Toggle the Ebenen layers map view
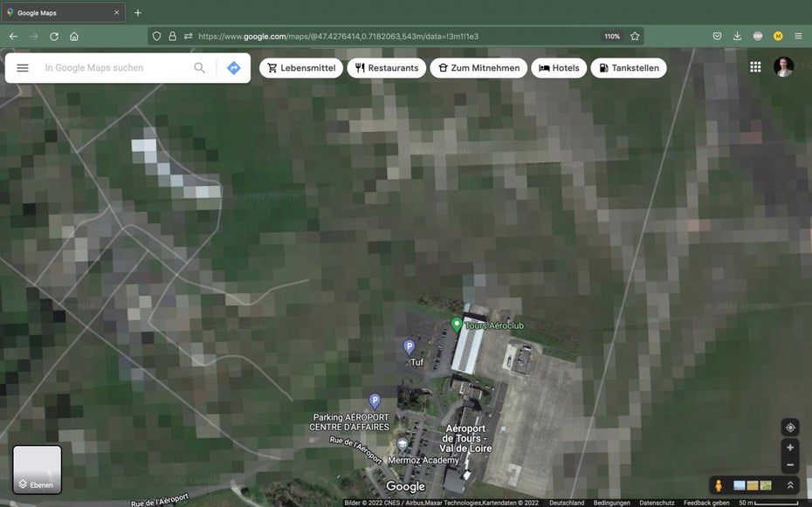The width and height of the screenshot is (812, 507). [37, 469]
